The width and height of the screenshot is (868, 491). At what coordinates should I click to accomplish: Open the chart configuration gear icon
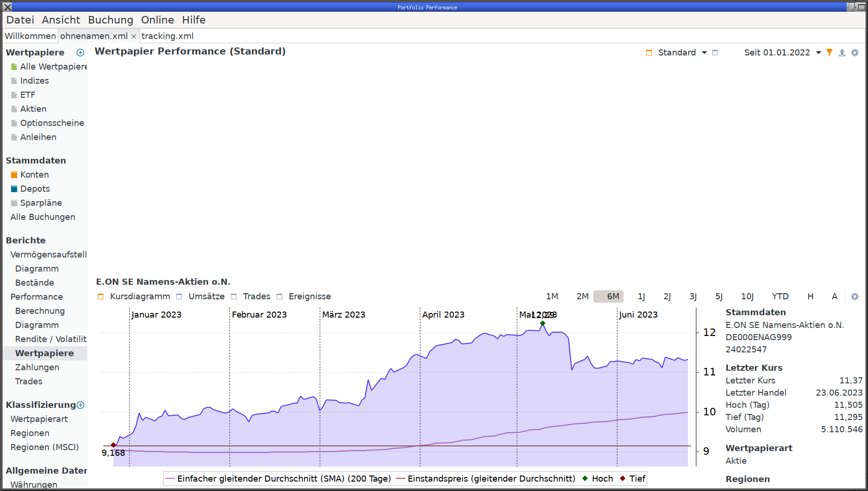[x=855, y=296]
